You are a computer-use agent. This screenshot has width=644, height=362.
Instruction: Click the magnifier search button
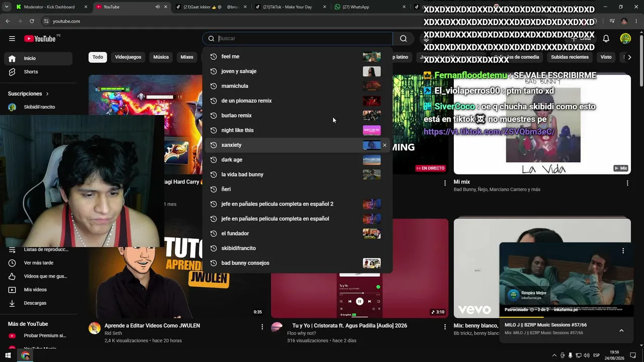point(404,39)
